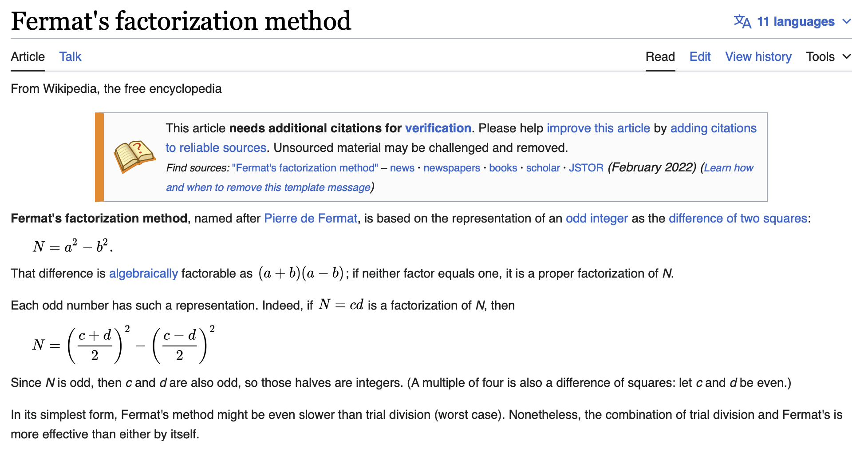Click the improve this article link
This screenshot has height=461, width=868.
click(598, 128)
